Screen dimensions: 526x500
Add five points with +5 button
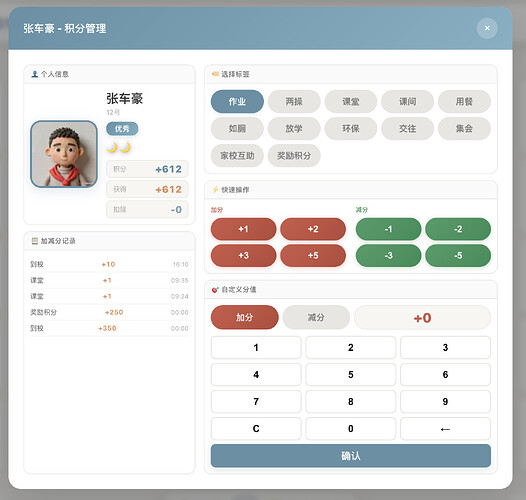[x=313, y=256]
